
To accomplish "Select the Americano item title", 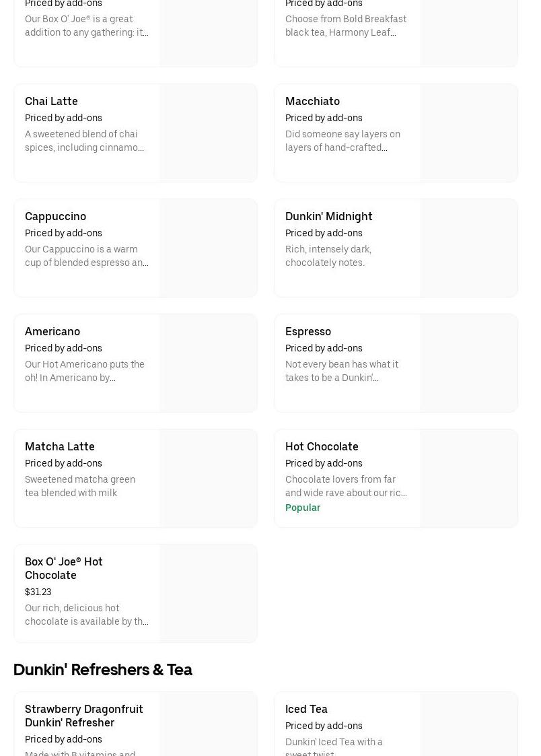I will coord(52,331).
